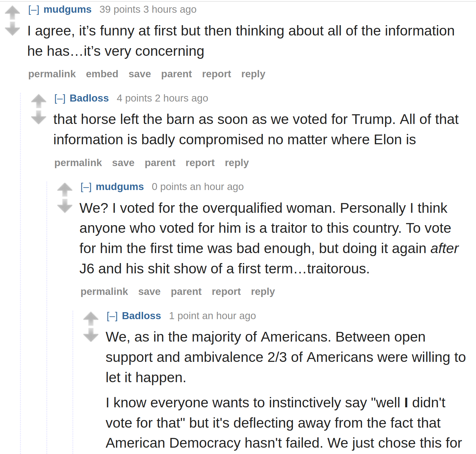The width and height of the screenshot is (476, 454).
Task: Downvote mudgums' 39-point comment
Action: click(12, 29)
